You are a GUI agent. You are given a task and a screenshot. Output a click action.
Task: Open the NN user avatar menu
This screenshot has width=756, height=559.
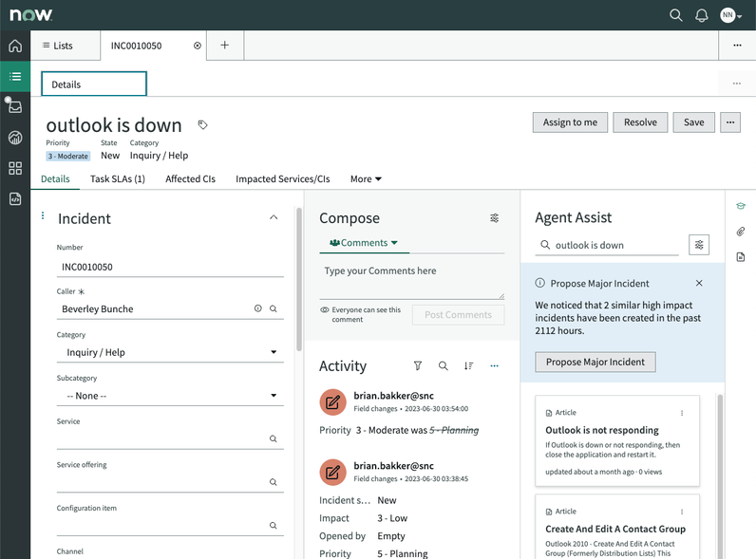click(730, 15)
